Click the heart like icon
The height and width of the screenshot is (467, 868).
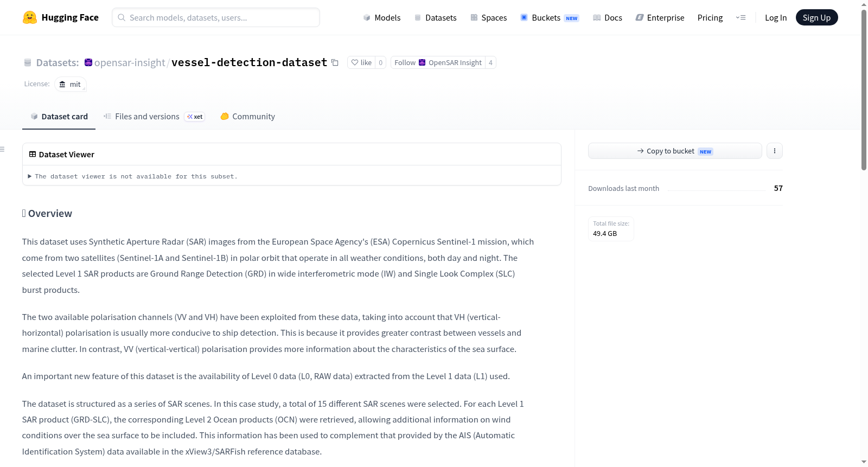[355, 62]
